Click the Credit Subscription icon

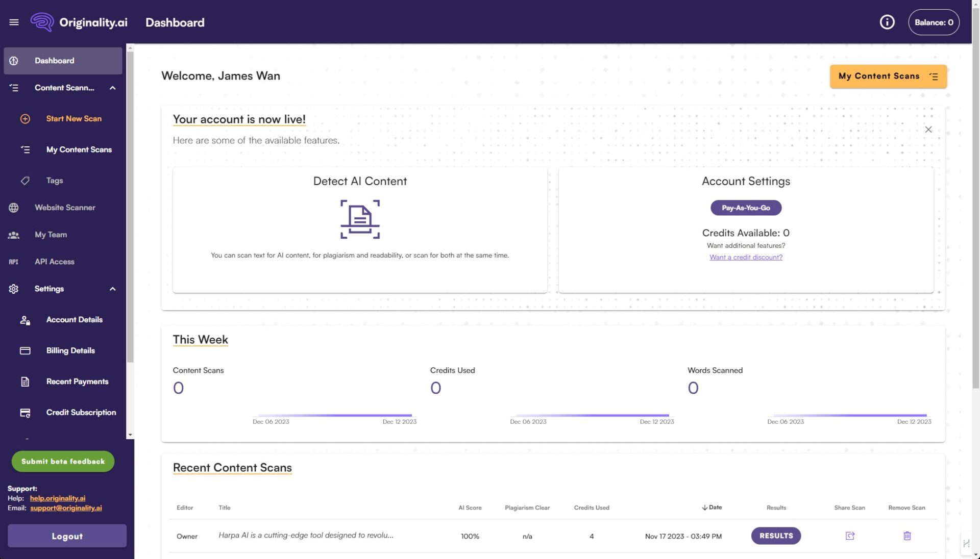point(25,413)
